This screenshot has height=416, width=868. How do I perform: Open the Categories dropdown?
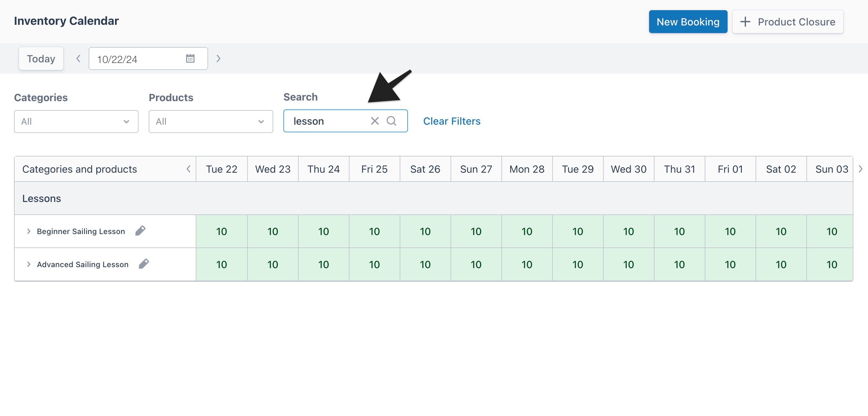coord(76,121)
